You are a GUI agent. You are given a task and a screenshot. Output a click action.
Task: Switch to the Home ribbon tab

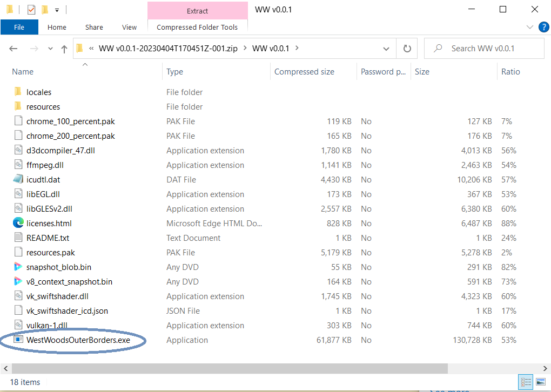57,27
